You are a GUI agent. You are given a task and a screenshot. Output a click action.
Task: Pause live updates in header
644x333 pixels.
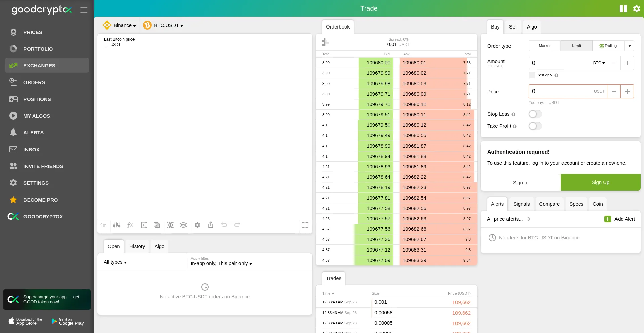point(623,9)
